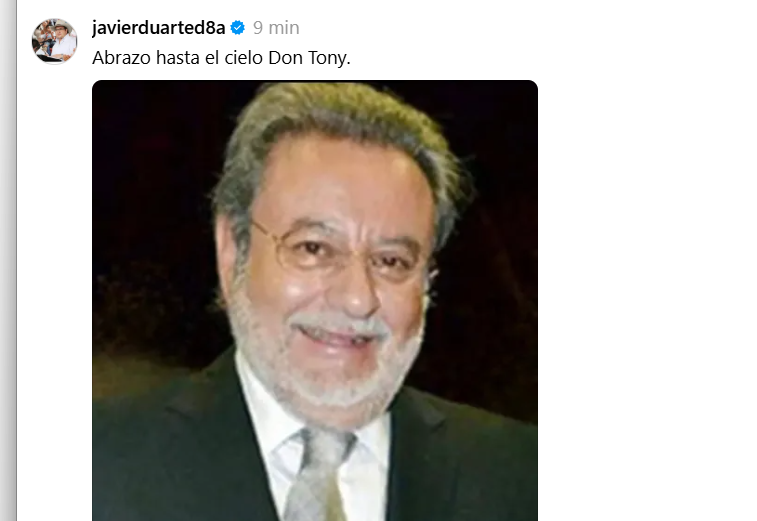Click the grey vertical bar at the left edge

coord(8,261)
